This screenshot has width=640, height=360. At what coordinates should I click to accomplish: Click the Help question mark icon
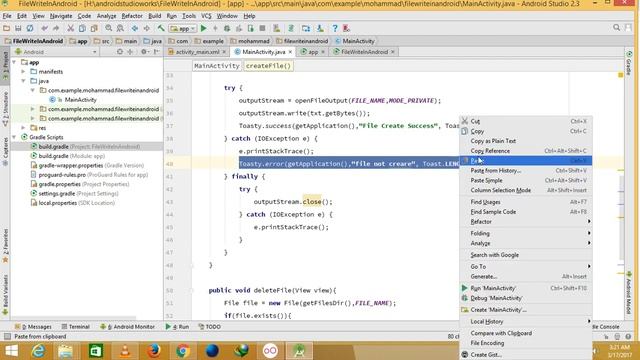point(335,29)
